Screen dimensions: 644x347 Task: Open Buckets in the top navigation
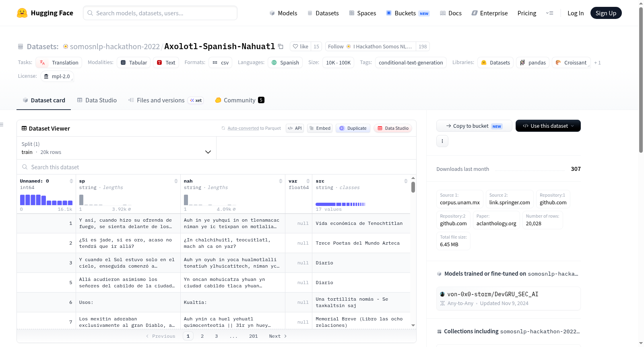click(x=407, y=13)
